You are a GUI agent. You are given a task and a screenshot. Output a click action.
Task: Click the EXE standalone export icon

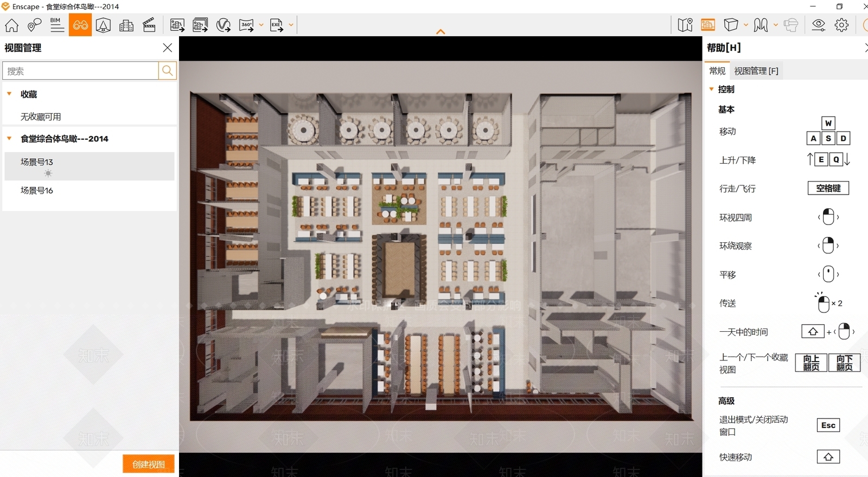(x=277, y=25)
